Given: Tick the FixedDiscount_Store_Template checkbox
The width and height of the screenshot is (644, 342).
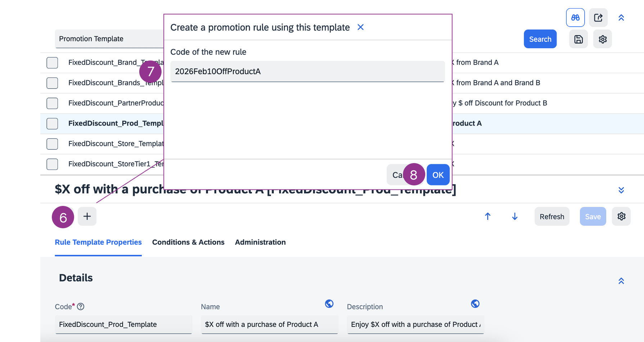Looking at the screenshot, I should (52, 144).
